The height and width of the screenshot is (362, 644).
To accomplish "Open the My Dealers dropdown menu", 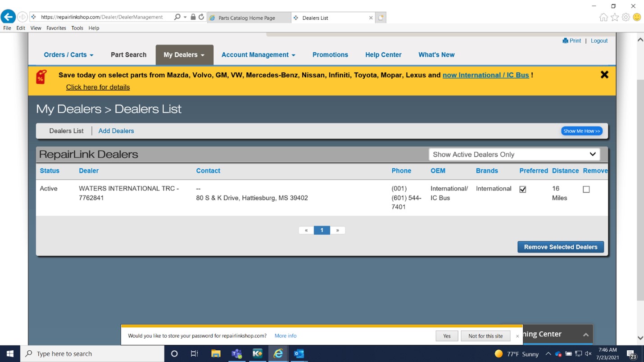I will (x=184, y=54).
